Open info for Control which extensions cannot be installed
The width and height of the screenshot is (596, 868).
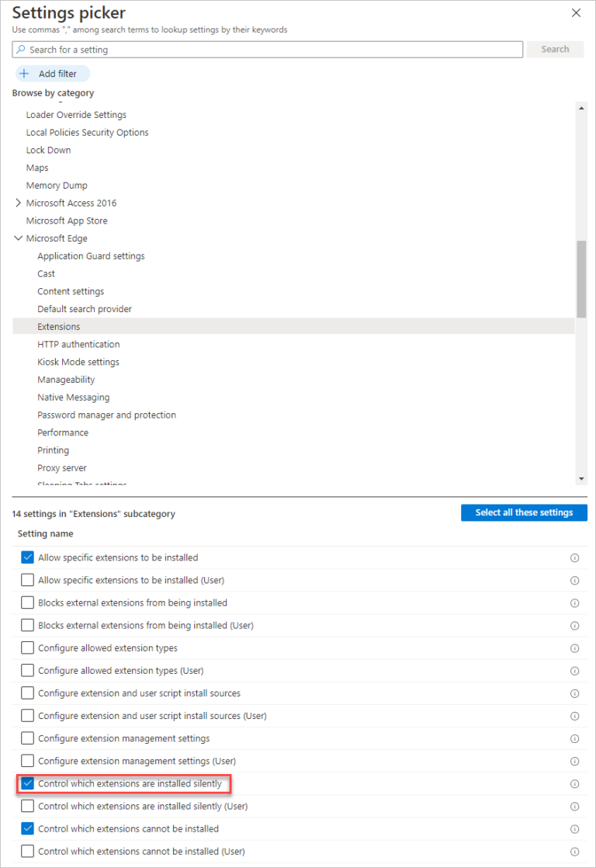pyautogui.click(x=574, y=828)
